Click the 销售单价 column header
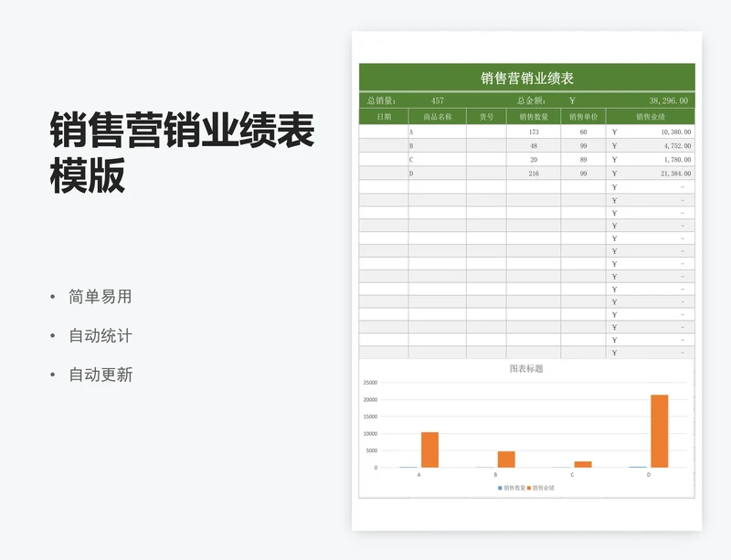731x560 pixels. point(583,117)
